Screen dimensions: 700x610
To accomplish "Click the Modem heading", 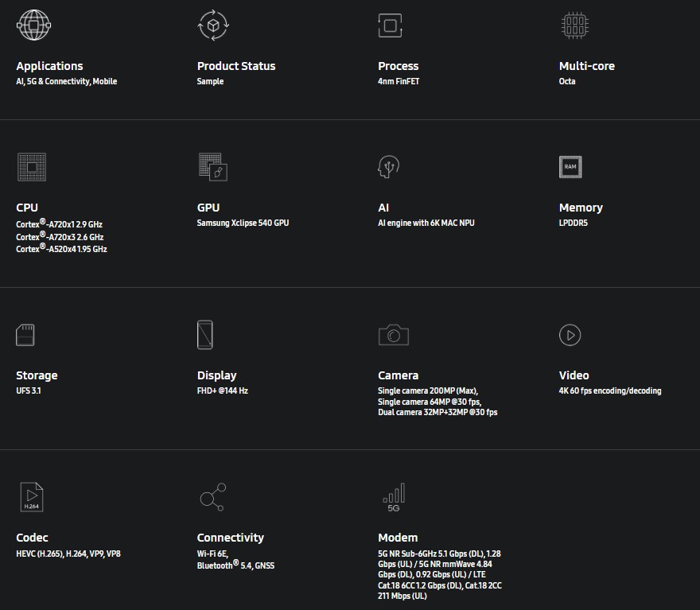I will click(398, 538).
